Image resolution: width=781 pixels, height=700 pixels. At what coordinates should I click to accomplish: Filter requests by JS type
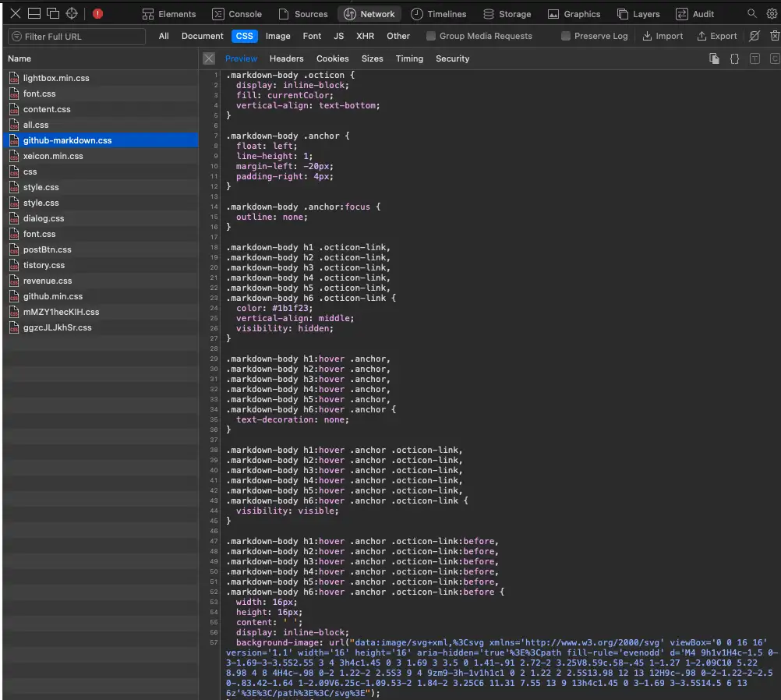pyautogui.click(x=338, y=36)
